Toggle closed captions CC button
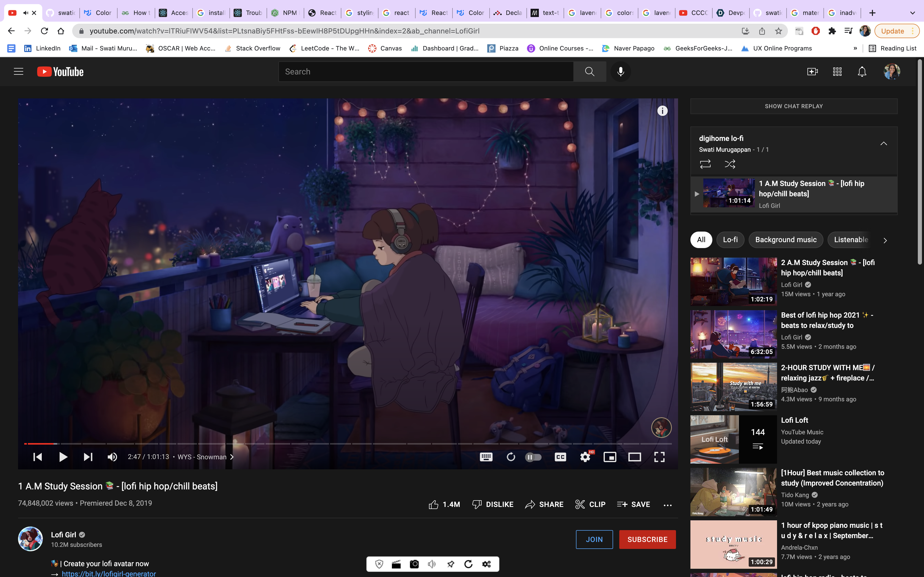 tap(560, 457)
